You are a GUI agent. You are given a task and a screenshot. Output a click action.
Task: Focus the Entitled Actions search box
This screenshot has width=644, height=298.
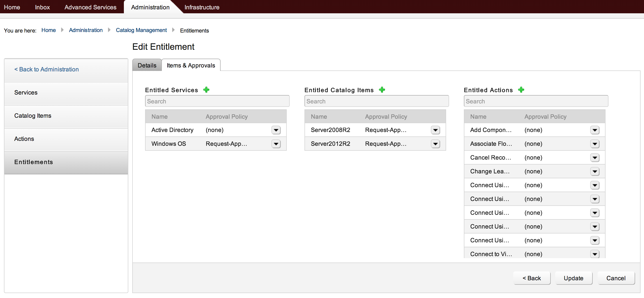tap(536, 101)
